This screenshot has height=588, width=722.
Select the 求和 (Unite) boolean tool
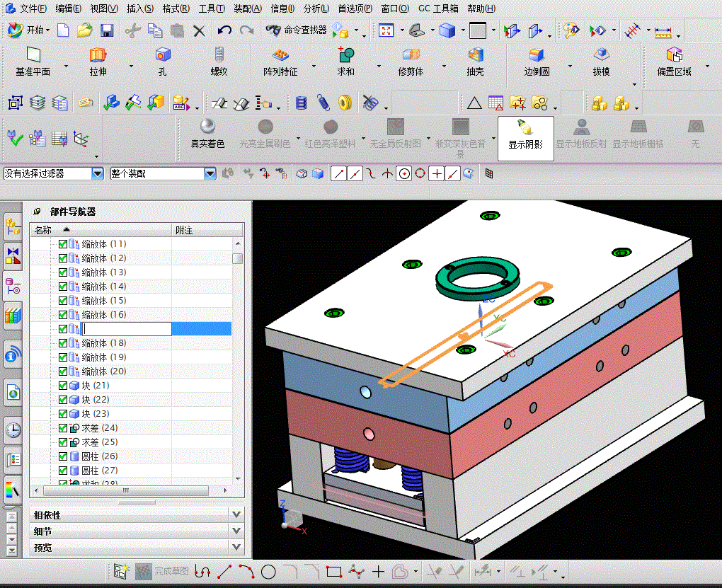click(345, 56)
